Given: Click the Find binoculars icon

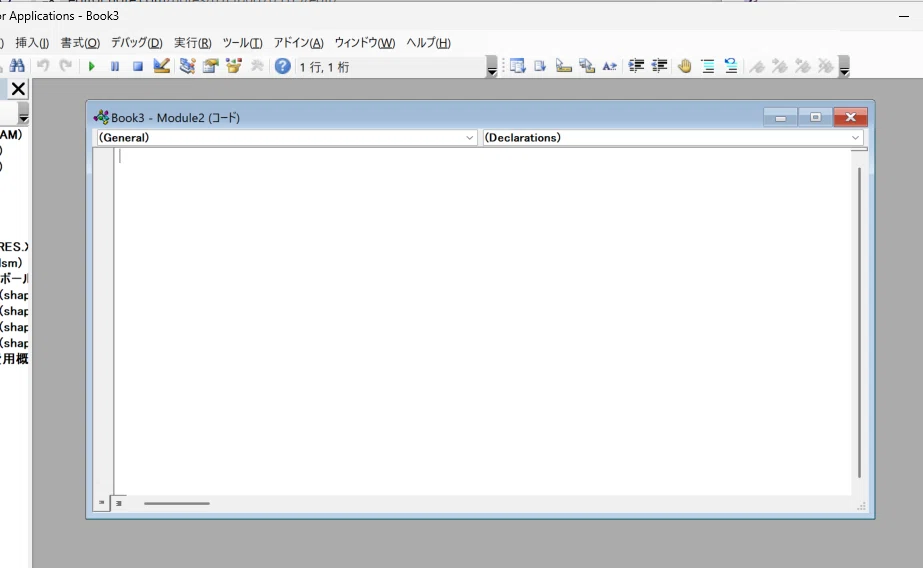Looking at the screenshot, I should coord(16,66).
